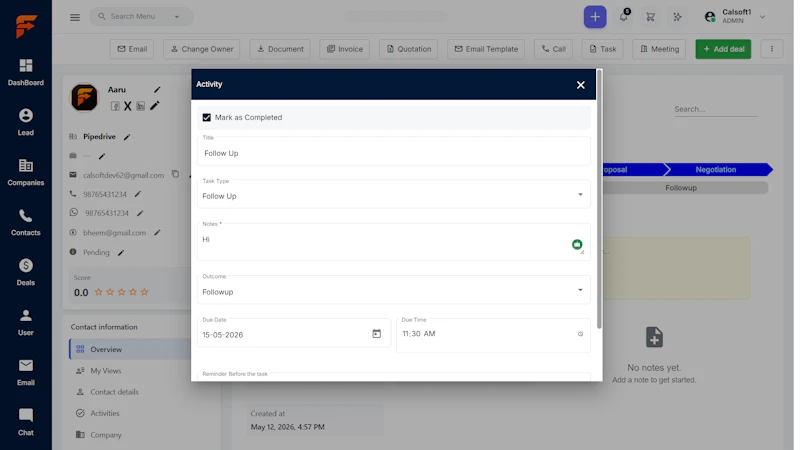Open the shopping cart icon

coord(651,17)
